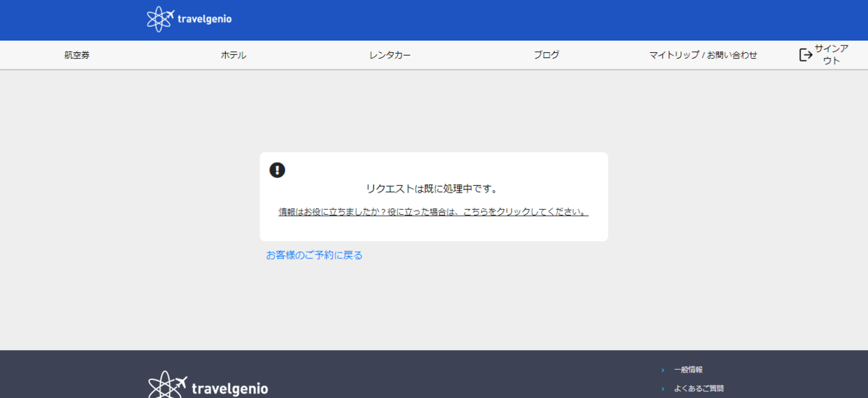This screenshot has width=868, height=398.
Task: Open the ブログ menu item
Action: click(x=546, y=55)
